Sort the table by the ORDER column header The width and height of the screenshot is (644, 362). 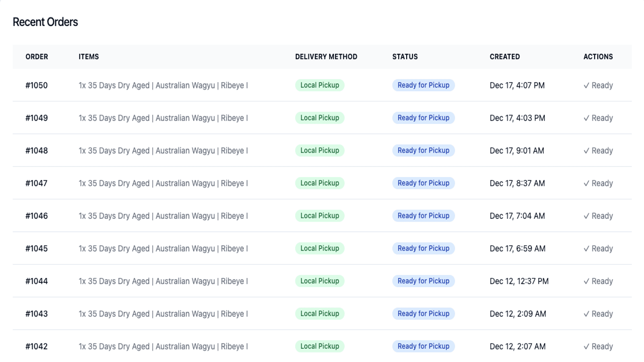[37, 57]
